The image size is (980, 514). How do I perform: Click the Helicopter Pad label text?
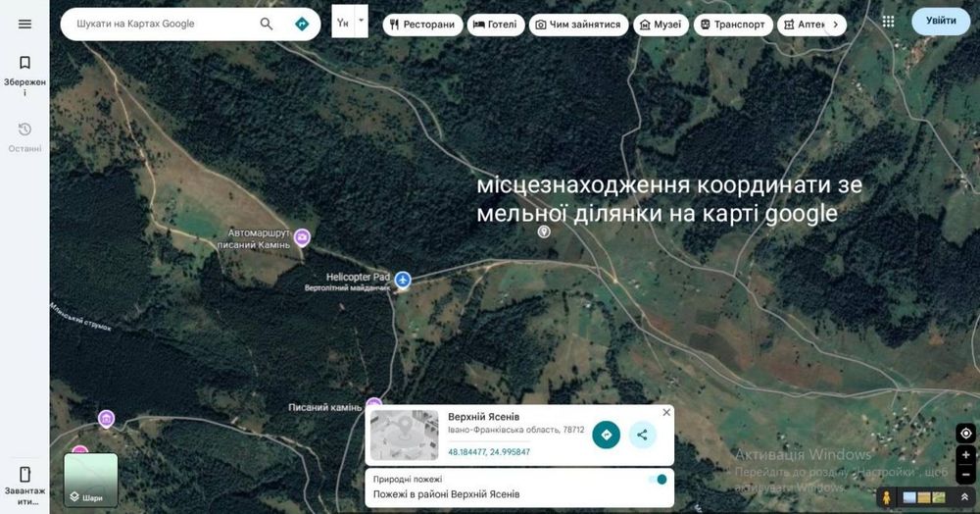pyautogui.click(x=358, y=277)
